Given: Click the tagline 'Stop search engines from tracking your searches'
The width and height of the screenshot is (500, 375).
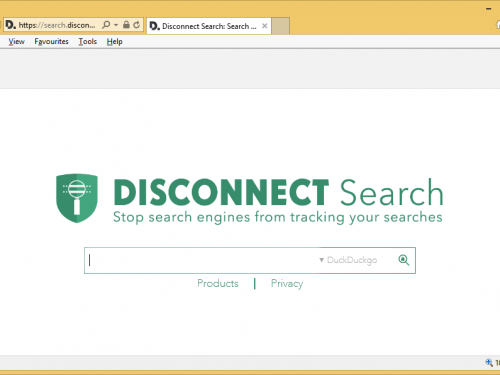Looking at the screenshot, I should pyautogui.click(x=278, y=217).
